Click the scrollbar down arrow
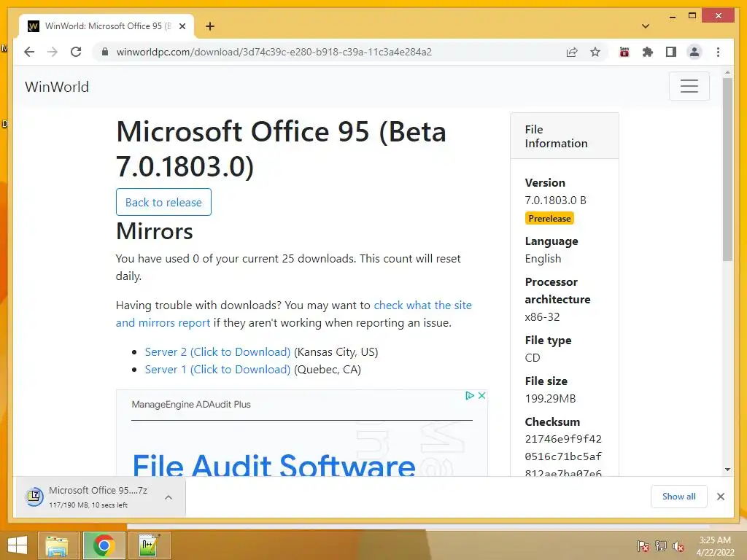This screenshot has height=560, width=747. coord(727,470)
